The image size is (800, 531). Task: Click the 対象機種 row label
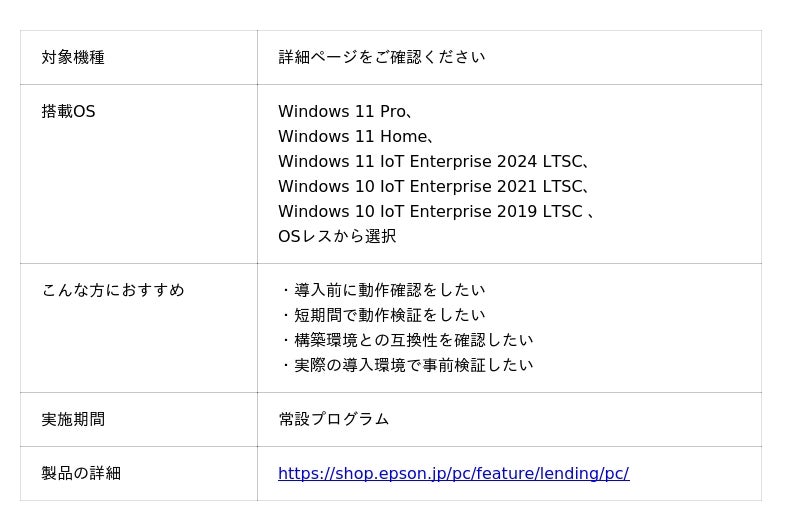pyautogui.click(x=73, y=58)
